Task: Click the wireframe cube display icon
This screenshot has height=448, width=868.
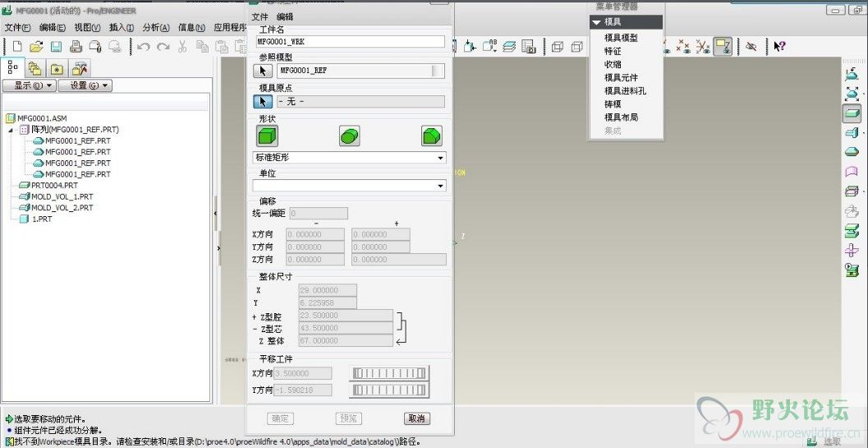Action: 558,47
